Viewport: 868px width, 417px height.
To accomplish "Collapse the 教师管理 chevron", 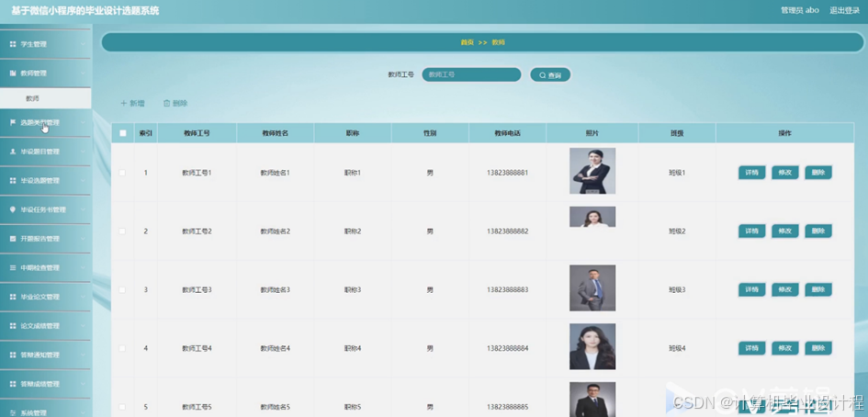I will tap(83, 73).
